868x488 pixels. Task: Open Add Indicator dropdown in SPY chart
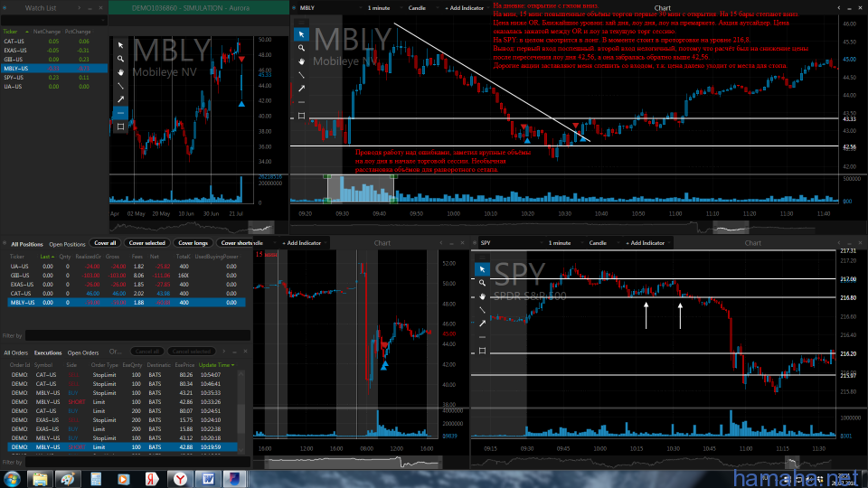pos(647,243)
